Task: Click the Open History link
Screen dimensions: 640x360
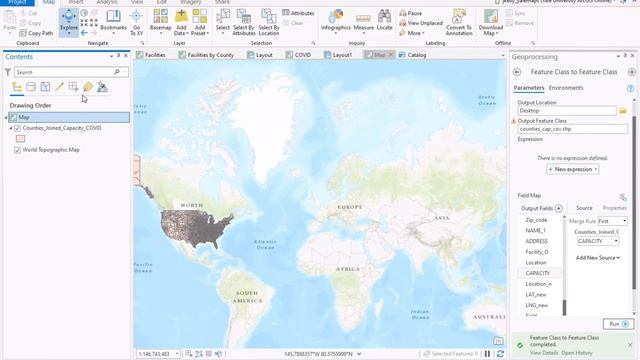Action: click(576, 353)
